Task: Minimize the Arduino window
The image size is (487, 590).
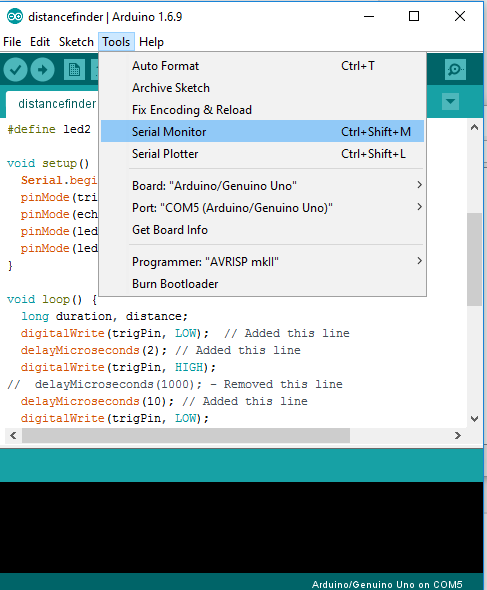Action: 369,16
